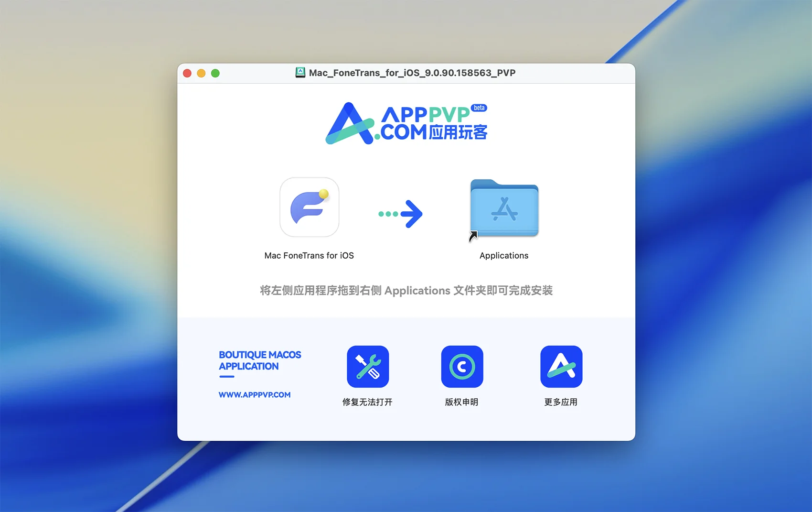Click the BOUTIQUE MACOS APPLICATION heading
This screenshot has width=812, height=512.
pos(260,360)
